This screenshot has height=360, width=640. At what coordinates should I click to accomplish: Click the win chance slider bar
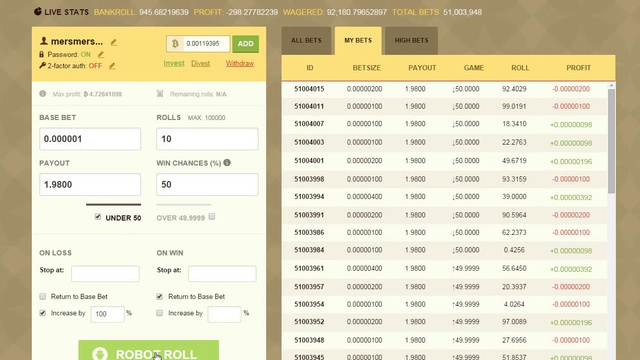tap(184, 204)
